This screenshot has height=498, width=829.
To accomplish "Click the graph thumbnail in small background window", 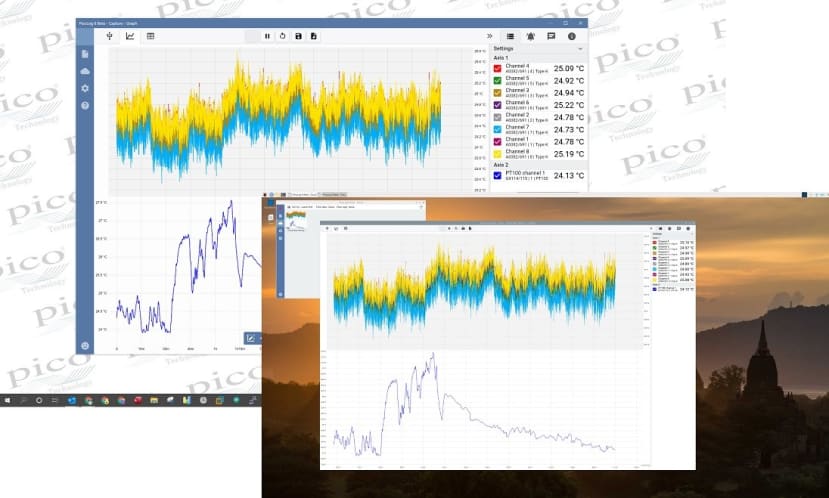I will pyautogui.click(x=296, y=221).
